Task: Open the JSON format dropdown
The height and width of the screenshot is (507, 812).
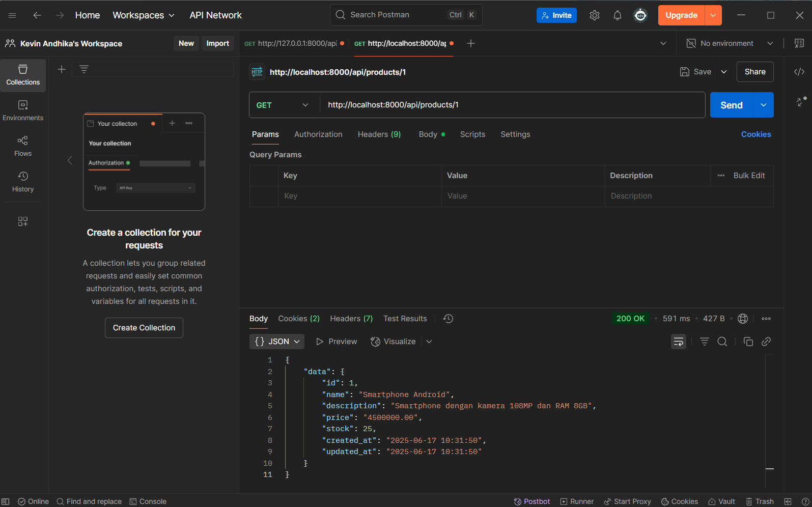Action: tap(277, 342)
